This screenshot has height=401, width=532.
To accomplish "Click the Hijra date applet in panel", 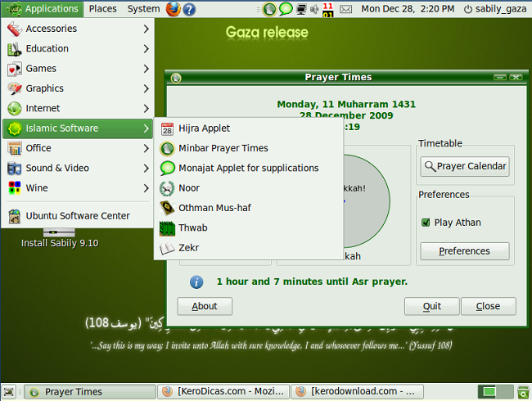I will click(327, 10).
